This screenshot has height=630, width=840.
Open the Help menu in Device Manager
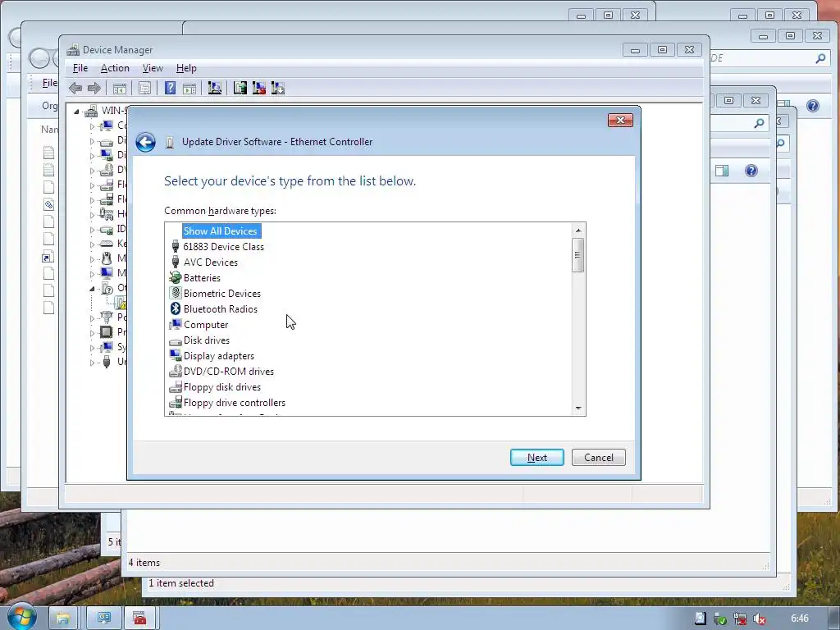(186, 68)
